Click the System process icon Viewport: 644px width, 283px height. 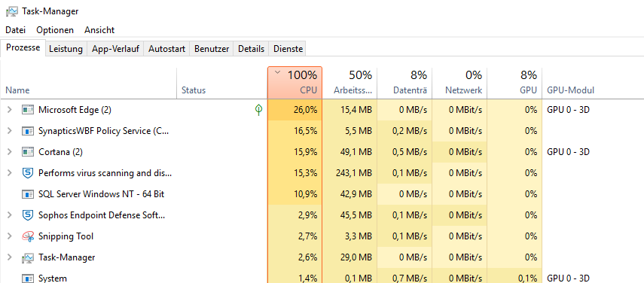pyautogui.click(x=28, y=278)
